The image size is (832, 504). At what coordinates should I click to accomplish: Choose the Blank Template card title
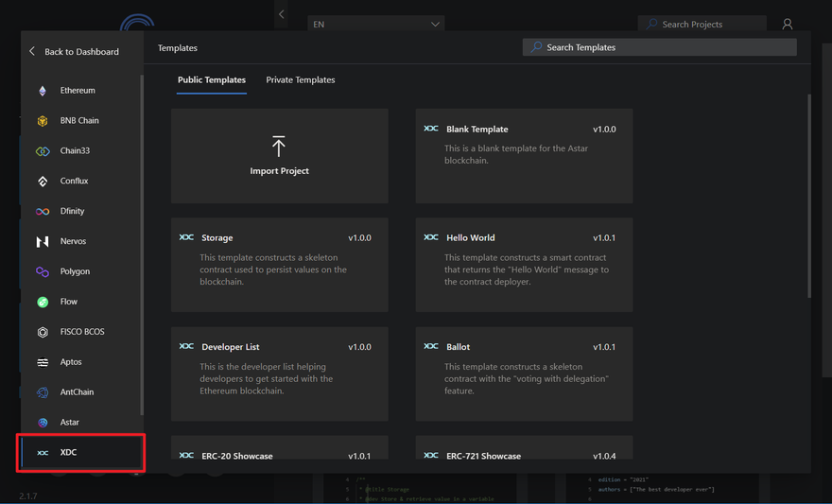coord(477,129)
